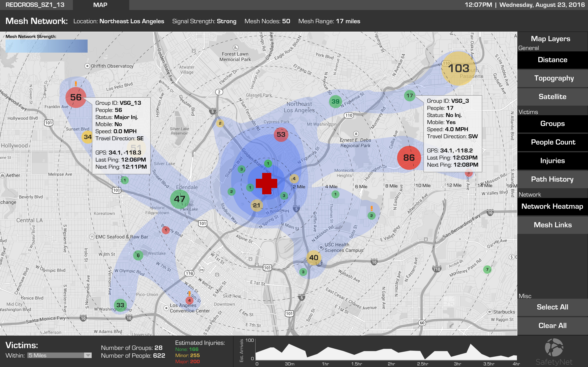Click the Mesh Network Strength gradient bar
The width and height of the screenshot is (588, 367).
pos(46,46)
